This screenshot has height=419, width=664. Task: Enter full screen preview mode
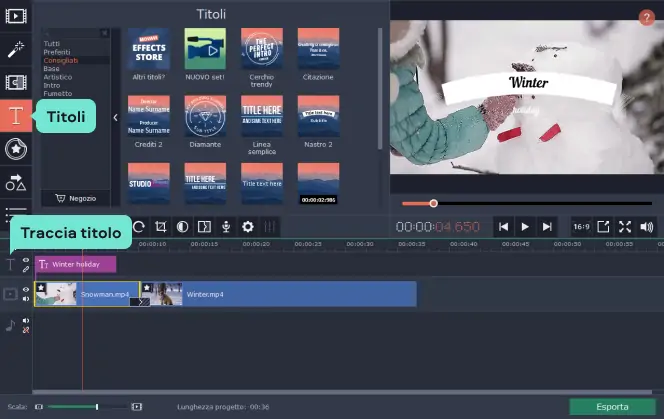pyautogui.click(x=625, y=227)
